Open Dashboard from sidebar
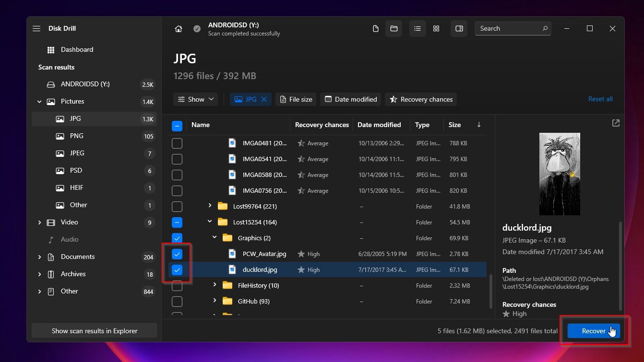Screen dimensions: 644x362 (x=94, y=50)
